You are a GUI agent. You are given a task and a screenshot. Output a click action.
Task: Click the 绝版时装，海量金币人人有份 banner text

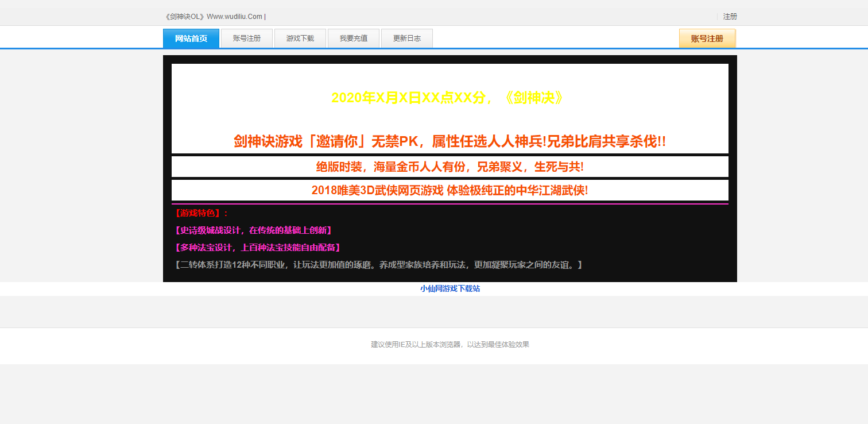[x=450, y=167]
